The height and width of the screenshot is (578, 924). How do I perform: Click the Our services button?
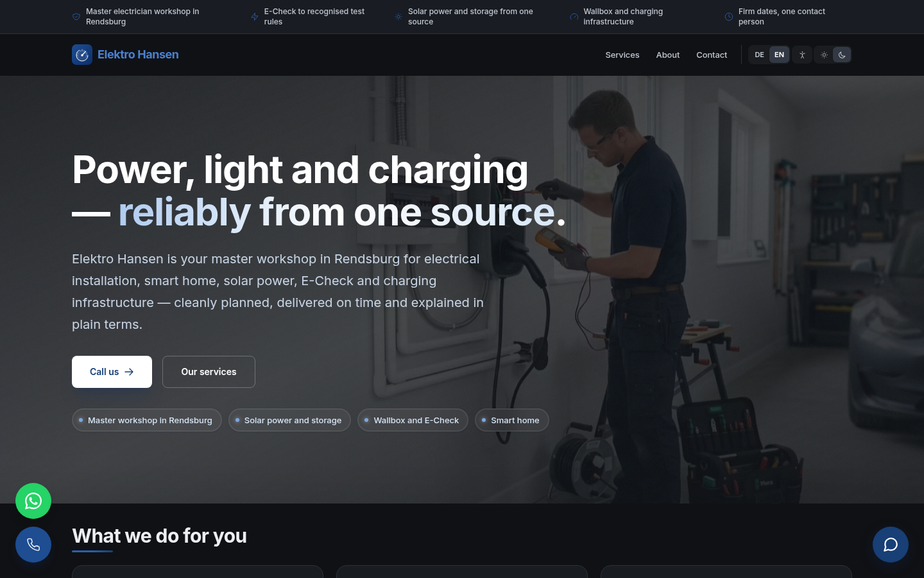coord(209,372)
